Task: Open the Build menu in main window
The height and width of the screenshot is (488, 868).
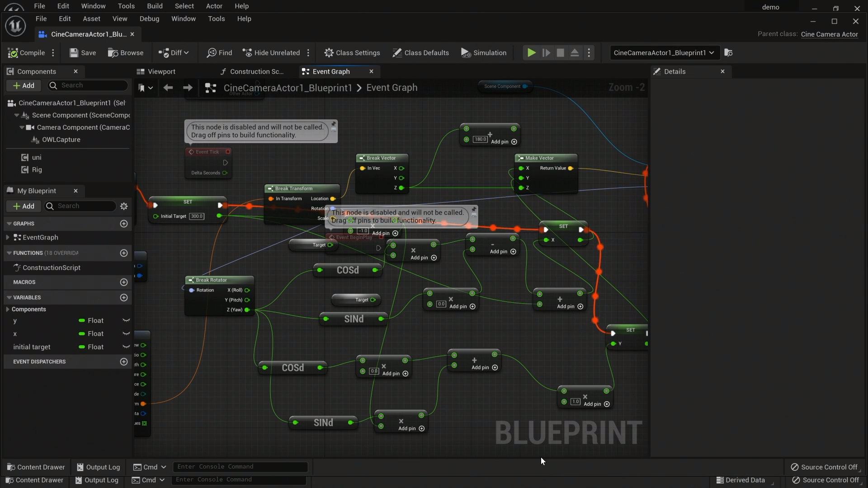Action: pyautogui.click(x=155, y=6)
